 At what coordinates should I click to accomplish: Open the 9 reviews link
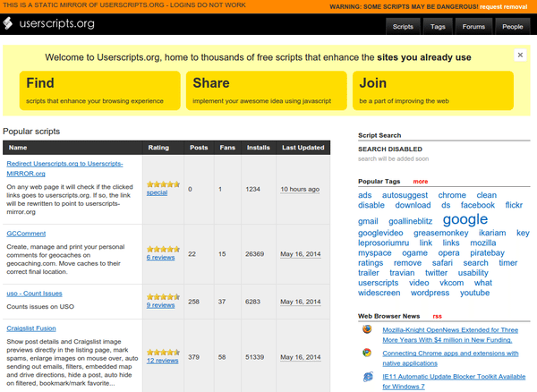(160, 305)
